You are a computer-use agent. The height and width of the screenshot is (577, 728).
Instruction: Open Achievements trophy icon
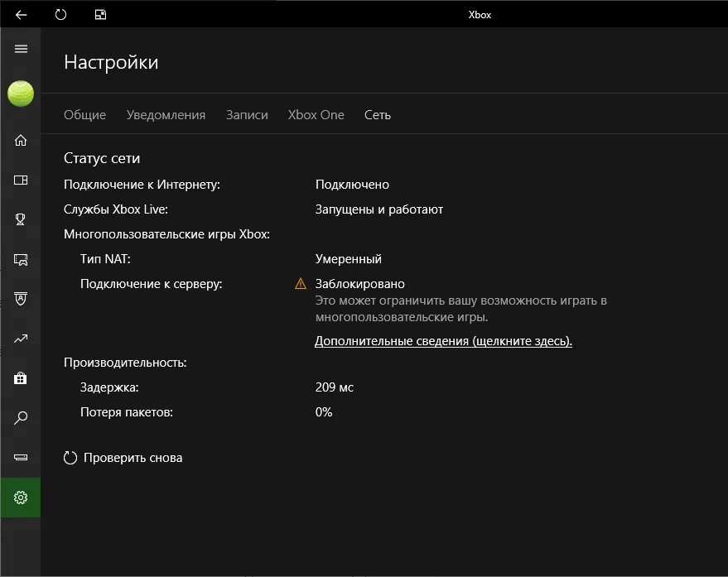(x=21, y=219)
